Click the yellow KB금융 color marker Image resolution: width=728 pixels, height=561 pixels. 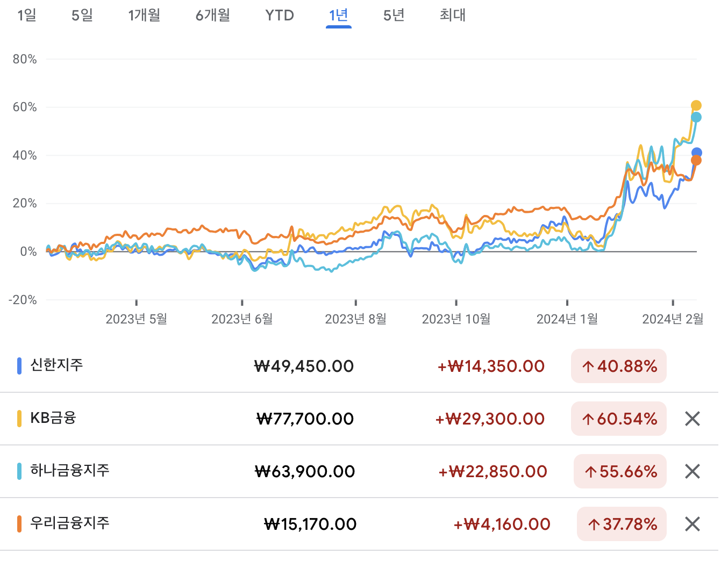(x=19, y=419)
